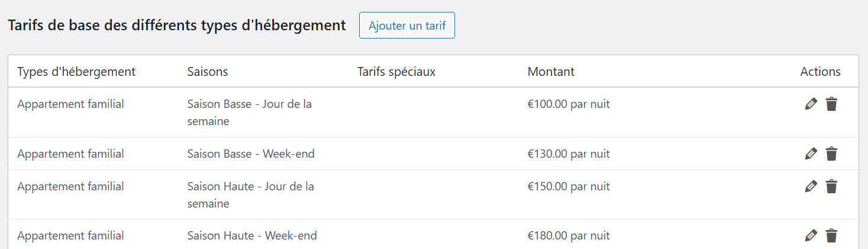Image resolution: width=868 pixels, height=249 pixels.
Task: Trash the €150.00 per night rate
Action: tap(831, 187)
